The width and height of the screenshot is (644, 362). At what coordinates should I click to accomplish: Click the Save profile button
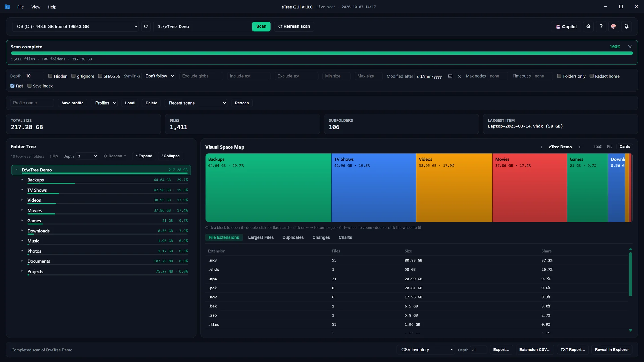click(x=72, y=103)
